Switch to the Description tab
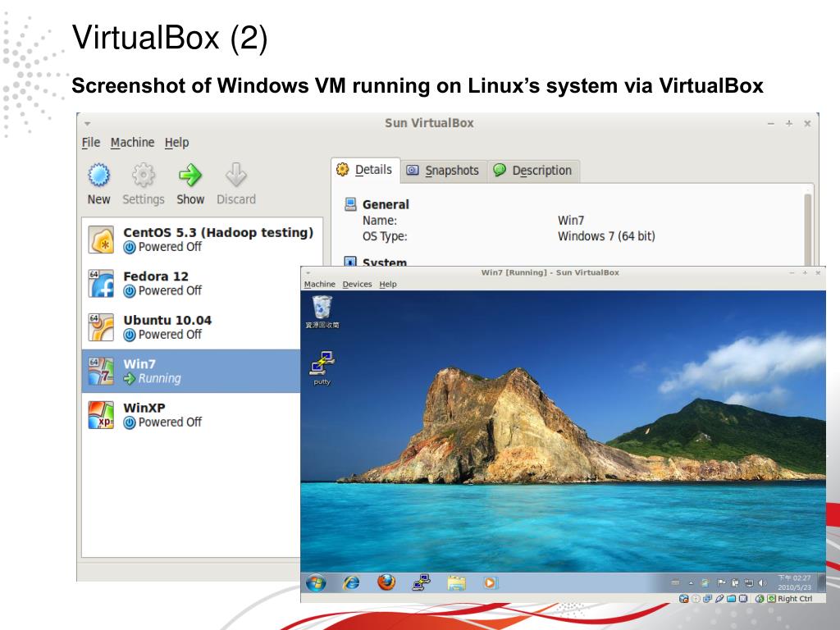 (x=533, y=171)
